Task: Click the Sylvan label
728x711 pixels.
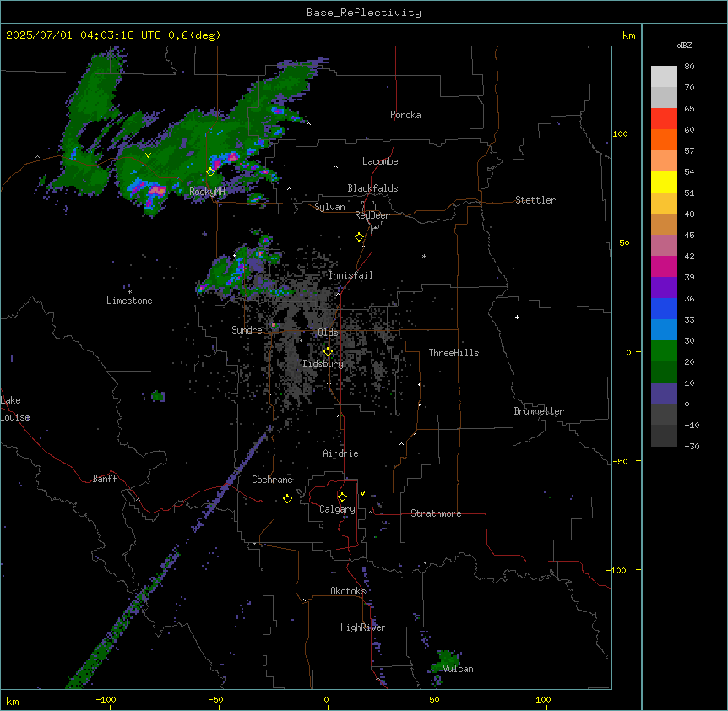Action: click(x=329, y=207)
